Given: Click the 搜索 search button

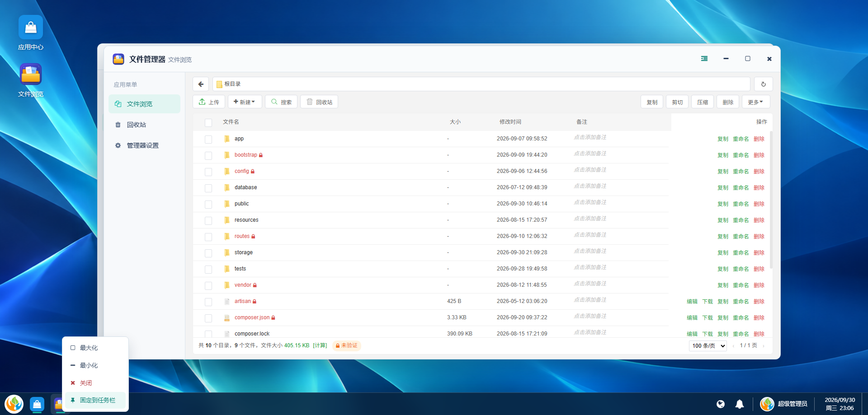Looking at the screenshot, I should coord(281,102).
